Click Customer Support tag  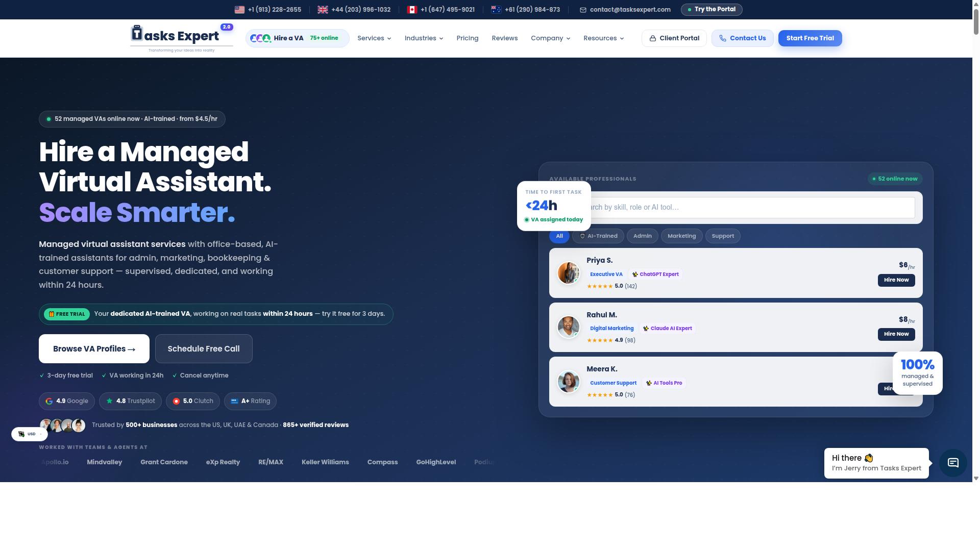click(x=613, y=383)
